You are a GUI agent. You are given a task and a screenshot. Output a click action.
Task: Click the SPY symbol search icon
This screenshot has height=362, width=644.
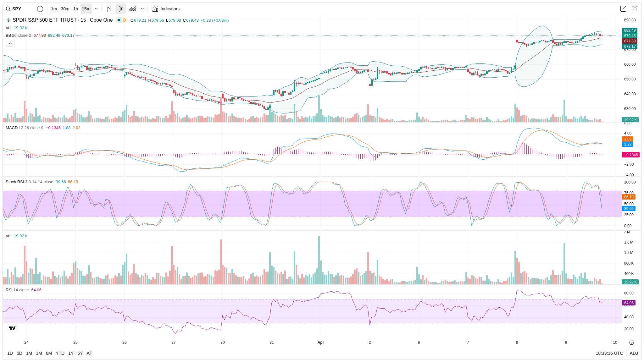pyautogui.click(x=8, y=9)
